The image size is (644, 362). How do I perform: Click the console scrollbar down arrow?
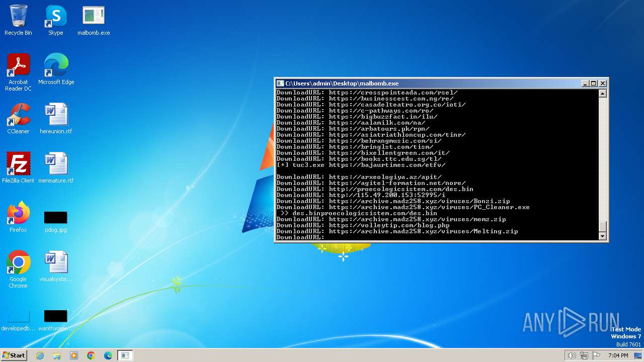pyautogui.click(x=602, y=236)
